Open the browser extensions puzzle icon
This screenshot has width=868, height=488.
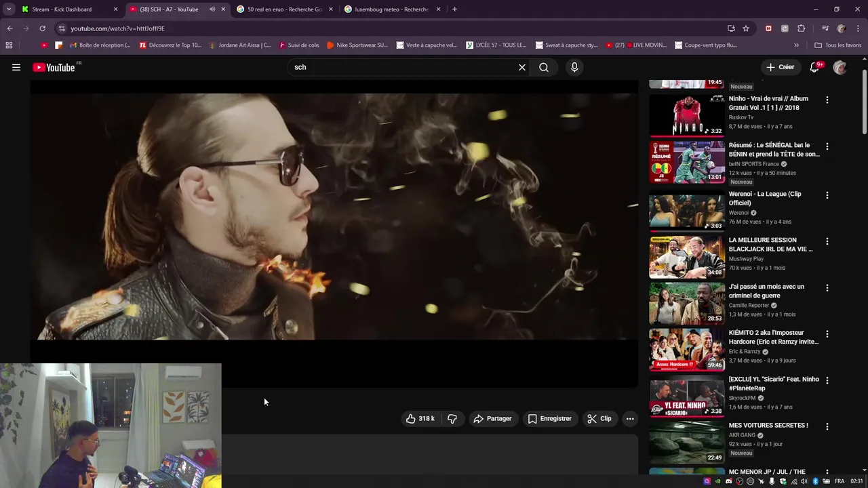pyautogui.click(x=801, y=28)
